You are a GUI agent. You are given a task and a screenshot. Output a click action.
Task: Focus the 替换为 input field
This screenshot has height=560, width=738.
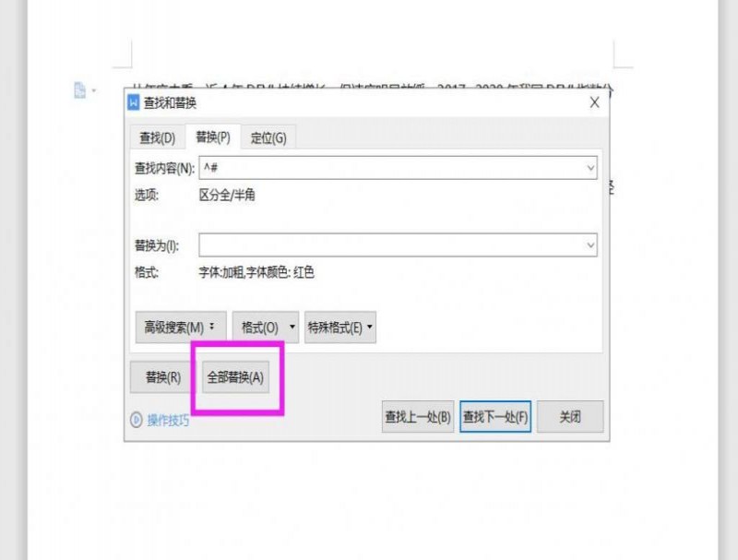point(399,245)
